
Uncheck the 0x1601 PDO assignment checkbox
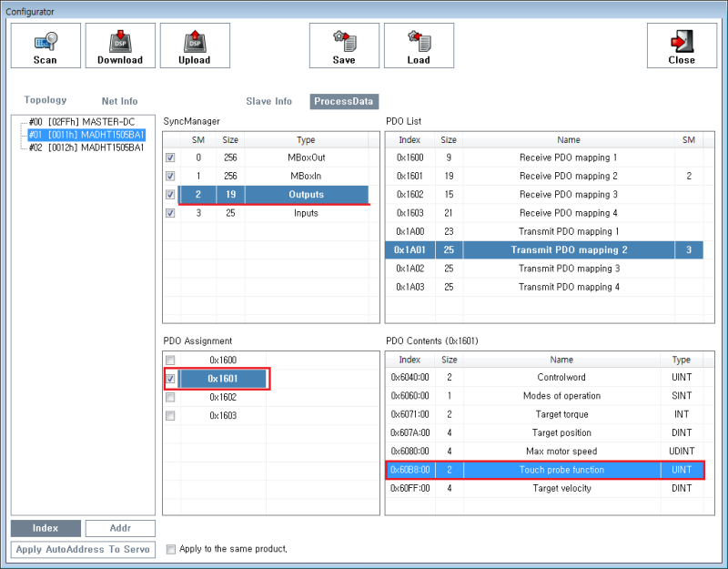click(171, 379)
